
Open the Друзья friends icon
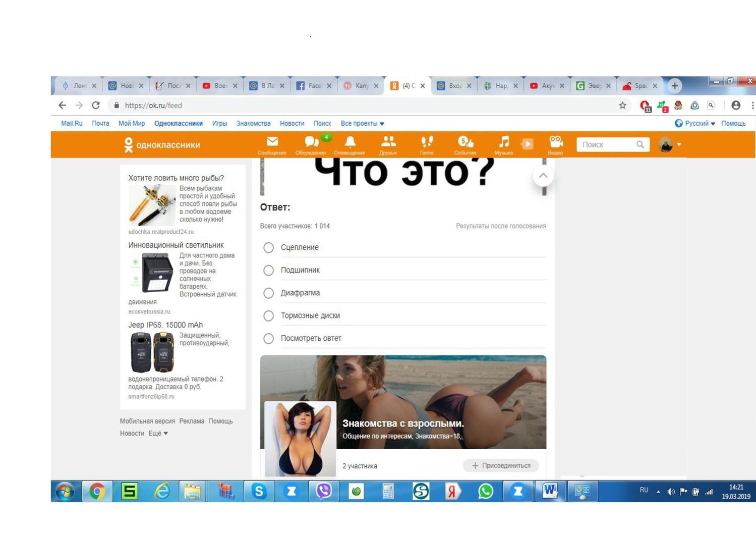pyautogui.click(x=388, y=145)
